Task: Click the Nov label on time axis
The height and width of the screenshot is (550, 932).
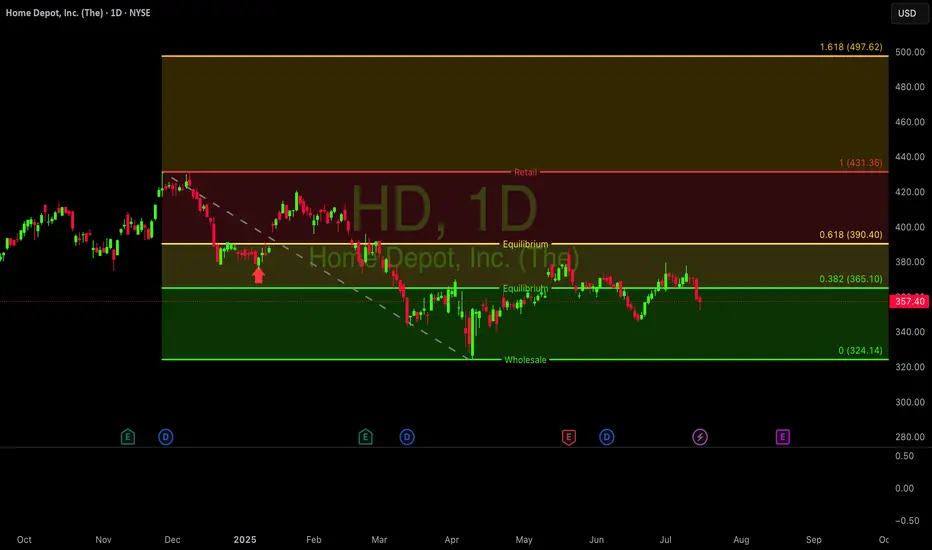Action: point(103,540)
